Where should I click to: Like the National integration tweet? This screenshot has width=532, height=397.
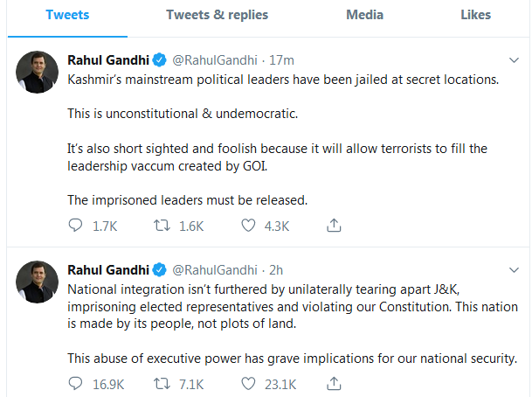click(249, 384)
